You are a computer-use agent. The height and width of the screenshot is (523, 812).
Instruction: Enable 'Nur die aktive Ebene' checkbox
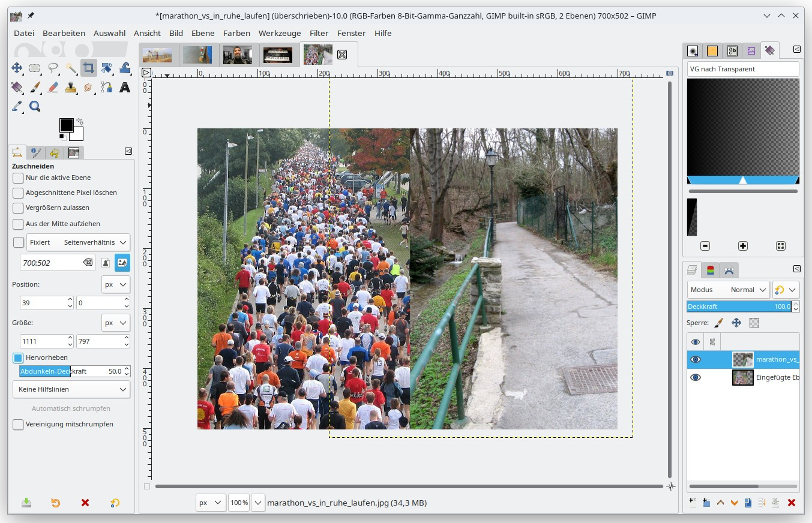[18, 178]
